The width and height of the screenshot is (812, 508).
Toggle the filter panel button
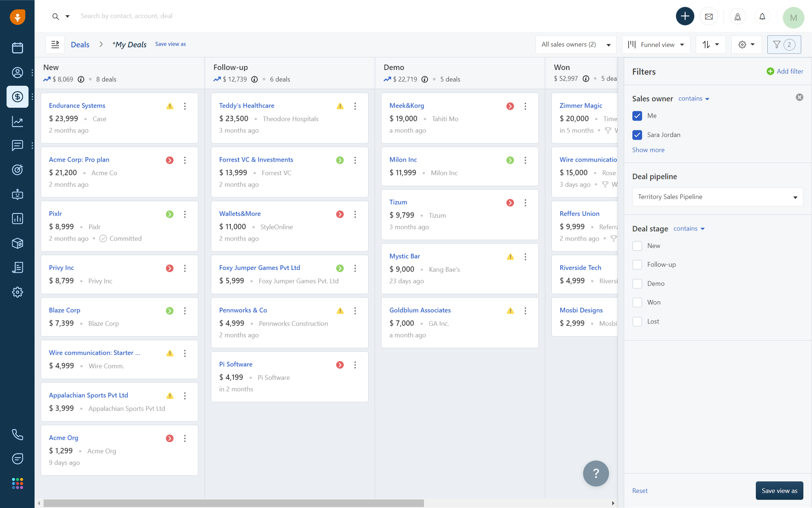coord(784,45)
